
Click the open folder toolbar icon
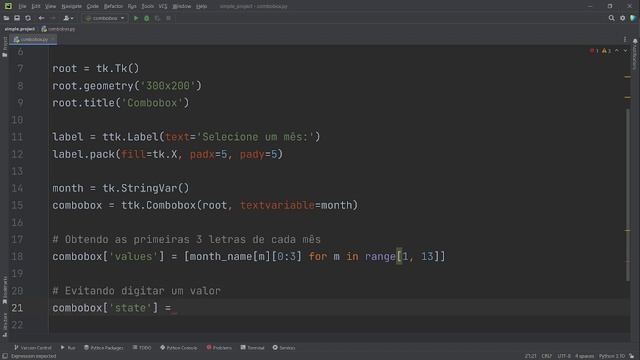tap(6, 18)
